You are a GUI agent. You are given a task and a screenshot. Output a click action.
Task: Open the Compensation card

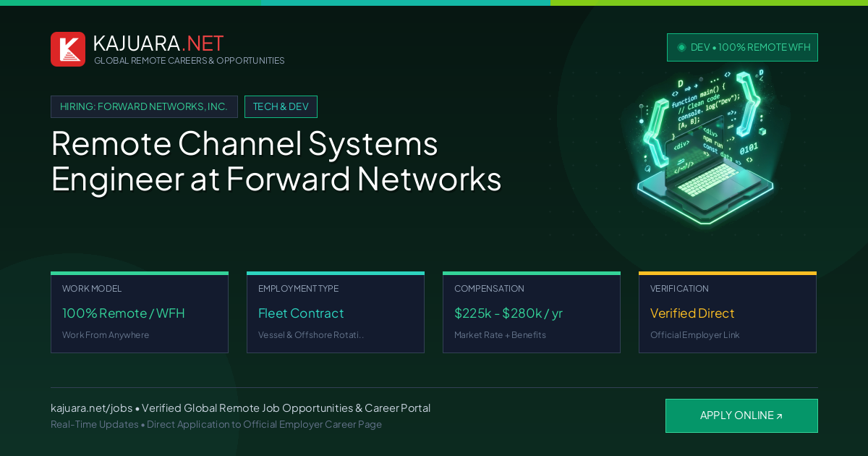pos(532,313)
